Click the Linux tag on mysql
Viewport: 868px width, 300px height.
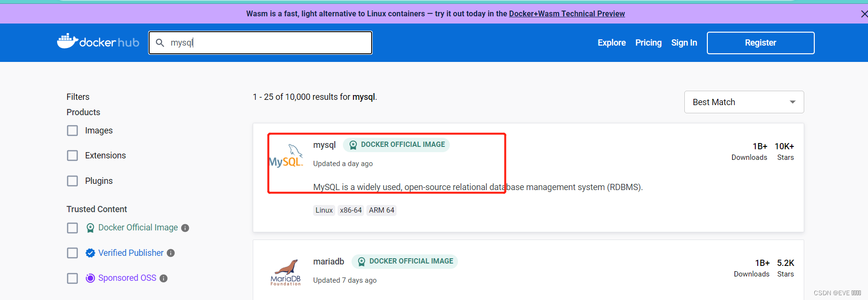[324, 210]
